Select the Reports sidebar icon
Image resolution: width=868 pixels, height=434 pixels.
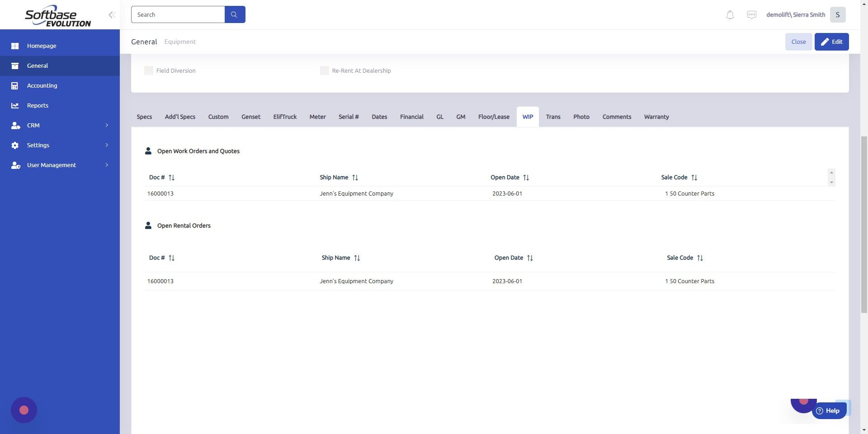point(15,105)
